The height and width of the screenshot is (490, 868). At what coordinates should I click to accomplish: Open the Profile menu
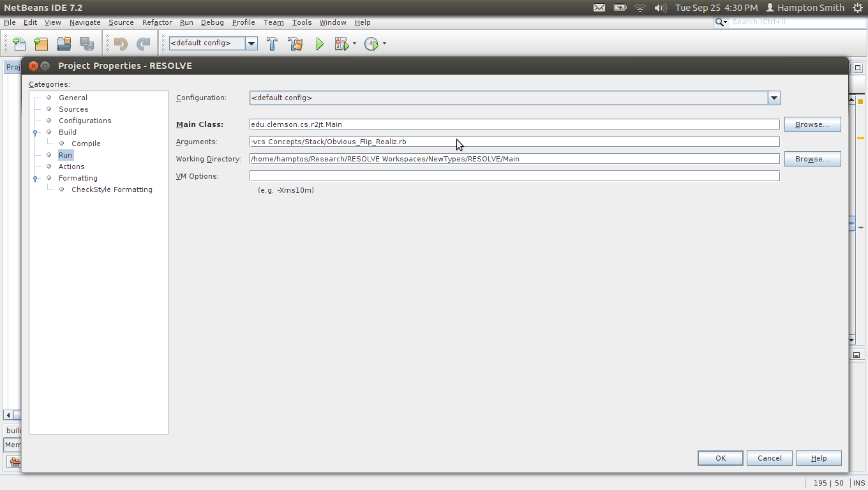243,22
